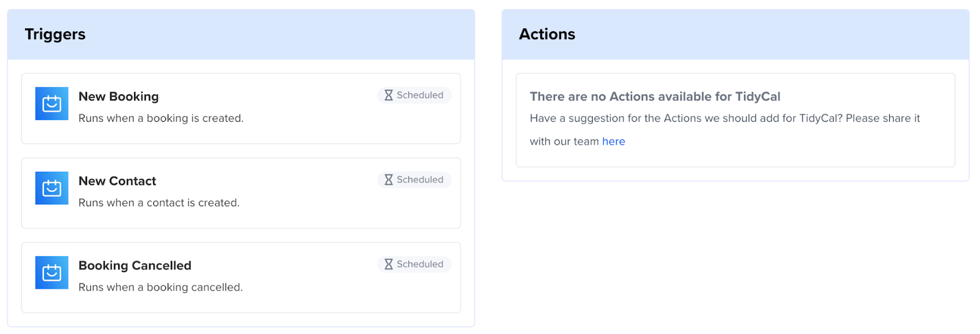Click 'Runs when a contact is created' description
This screenshot has height=334, width=980.
pyautogui.click(x=159, y=202)
